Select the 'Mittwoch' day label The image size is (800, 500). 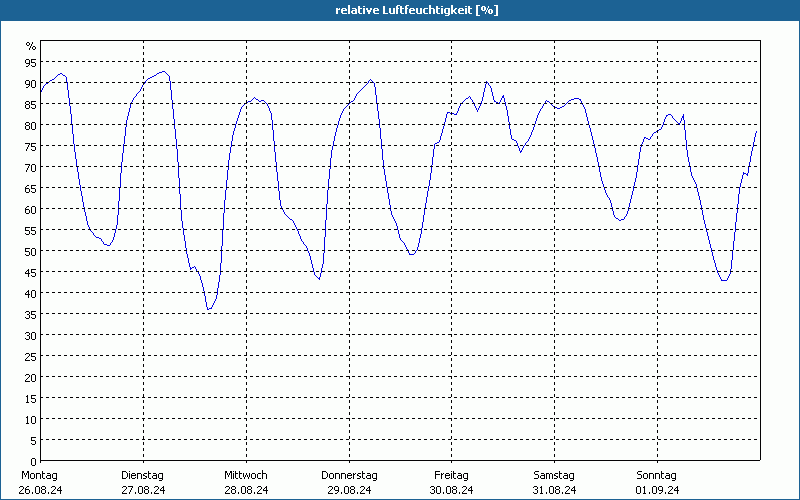245,475
